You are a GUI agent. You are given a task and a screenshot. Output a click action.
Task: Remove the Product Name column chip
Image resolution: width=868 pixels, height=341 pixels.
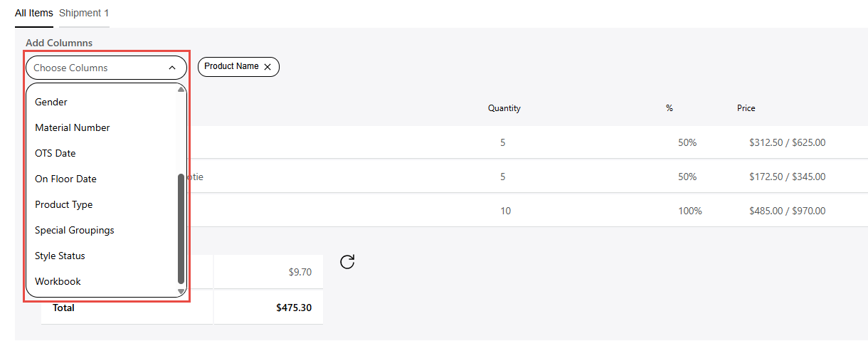pos(268,67)
